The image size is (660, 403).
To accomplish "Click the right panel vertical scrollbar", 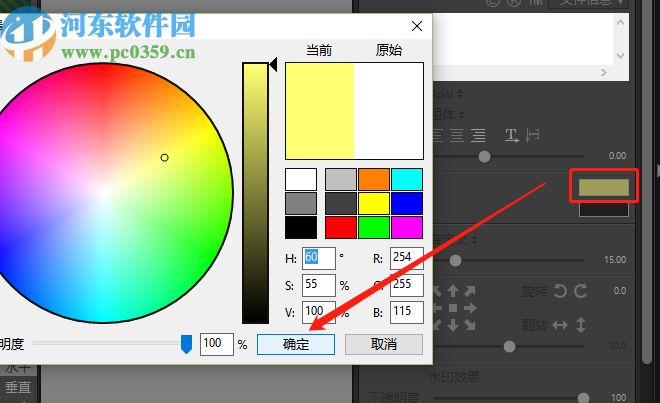I will point(647,181).
